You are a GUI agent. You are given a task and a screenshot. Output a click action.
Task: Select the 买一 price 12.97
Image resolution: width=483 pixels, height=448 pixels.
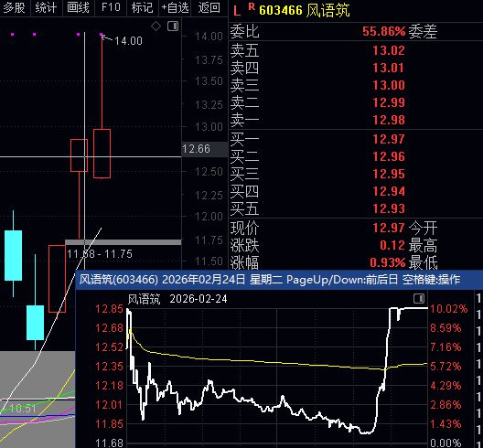coord(389,139)
